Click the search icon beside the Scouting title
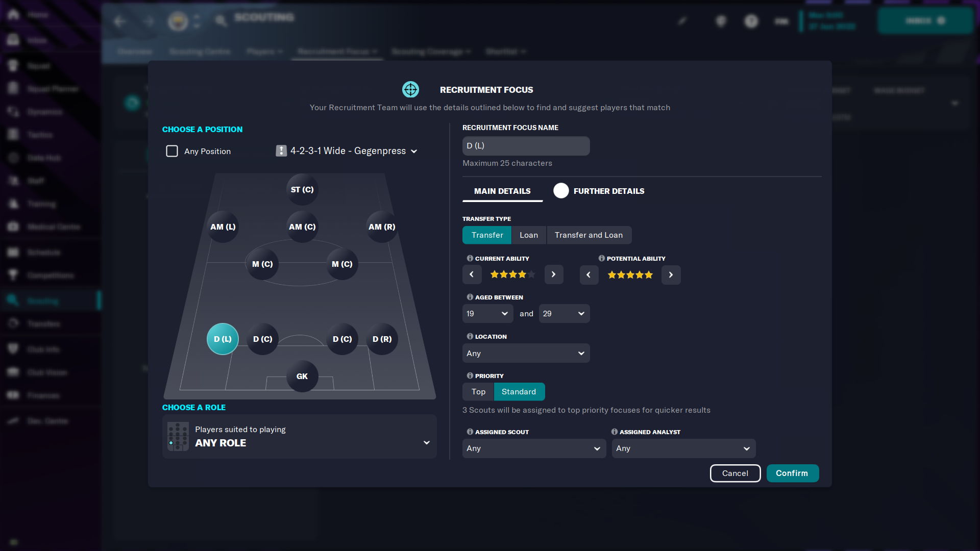Screen dimensions: 980x551 pyautogui.click(x=221, y=21)
